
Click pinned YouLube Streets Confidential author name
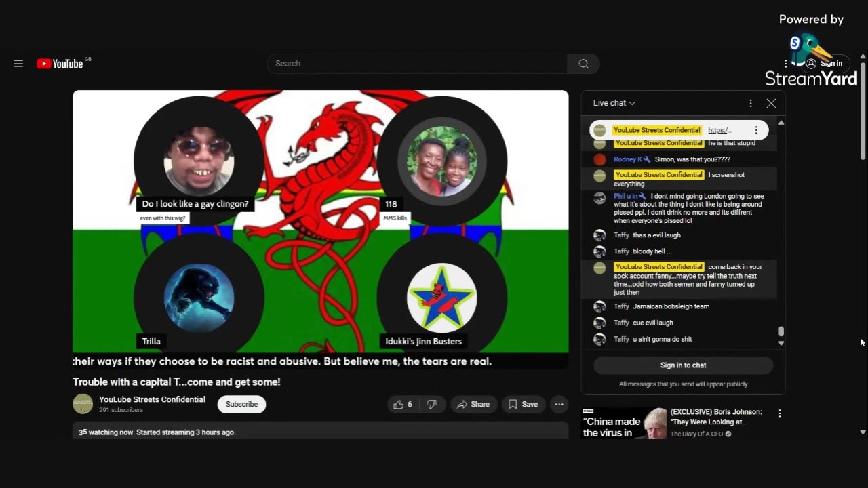656,130
